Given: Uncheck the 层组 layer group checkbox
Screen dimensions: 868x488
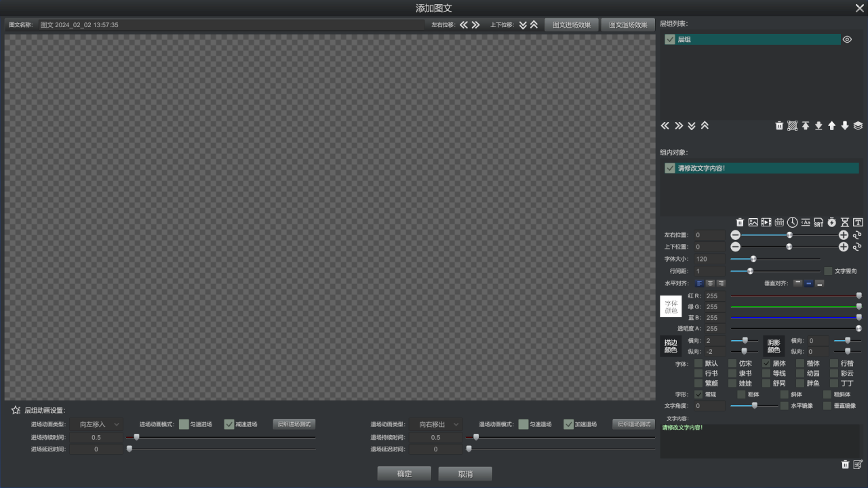Looking at the screenshot, I should [x=670, y=39].
